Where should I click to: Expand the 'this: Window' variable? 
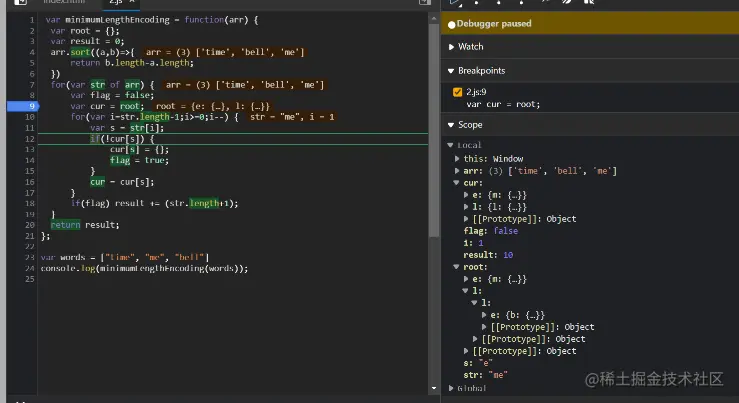coord(457,159)
